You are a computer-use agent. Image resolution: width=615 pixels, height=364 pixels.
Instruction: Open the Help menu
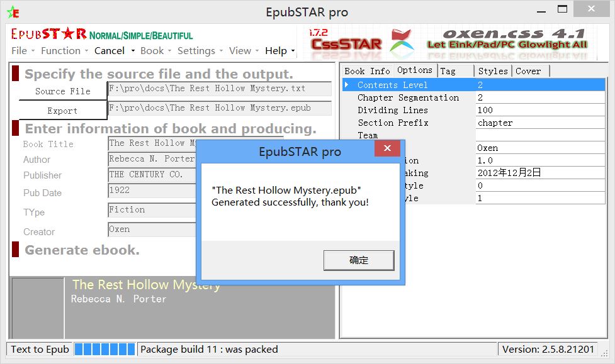pyautogui.click(x=276, y=51)
